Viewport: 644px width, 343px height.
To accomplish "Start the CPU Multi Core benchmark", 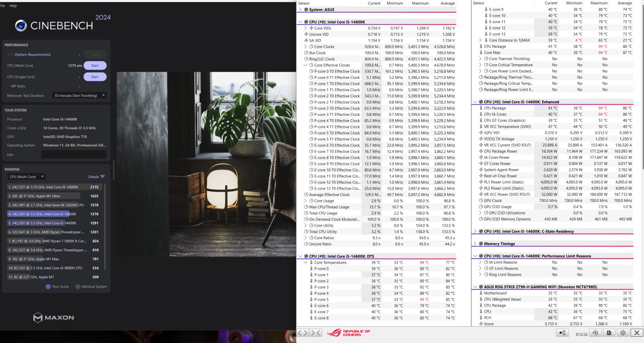I will (95, 65).
